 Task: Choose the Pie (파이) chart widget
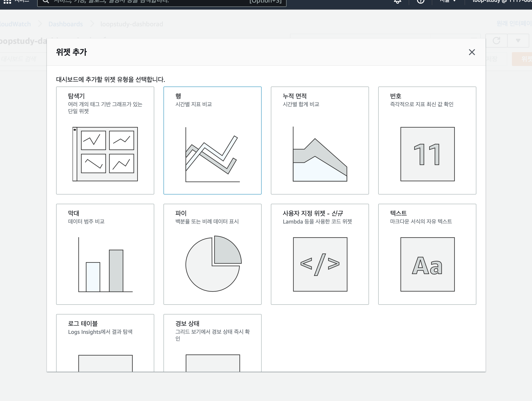click(x=213, y=264)
